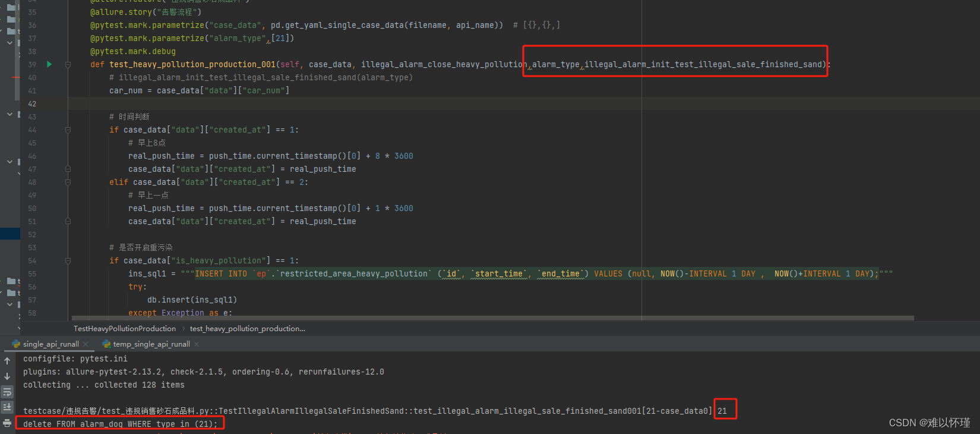Viewport: 980px width, 434px height.
Task: Click the green run gutter icon on line 39
Action: [49, 64]
